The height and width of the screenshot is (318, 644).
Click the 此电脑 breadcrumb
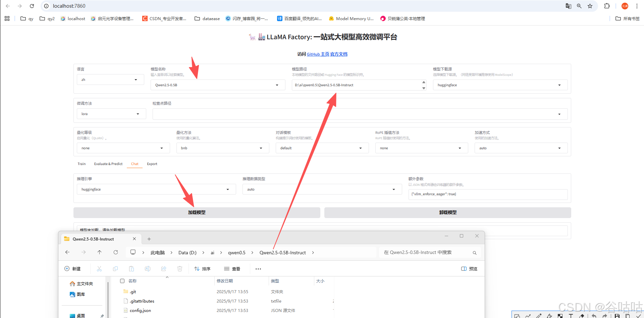[157, 253]
